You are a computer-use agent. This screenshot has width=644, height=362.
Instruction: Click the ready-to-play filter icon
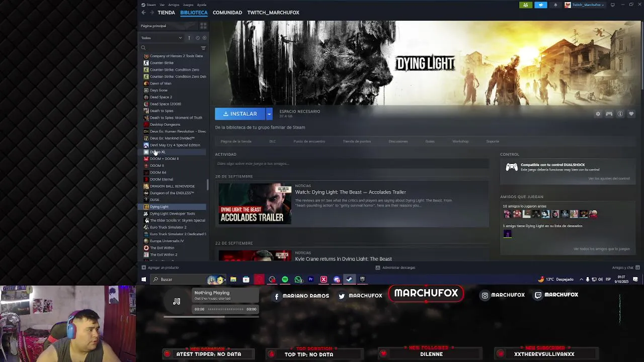coord(204,38)
